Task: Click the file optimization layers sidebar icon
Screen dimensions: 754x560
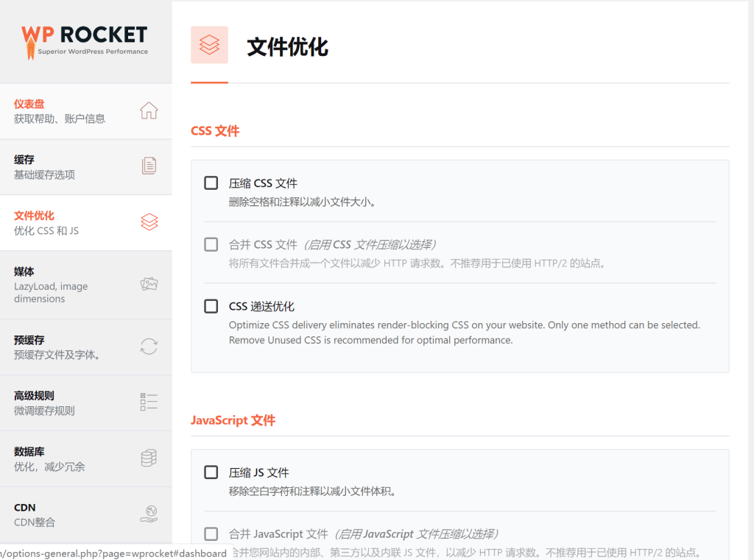Action: (149, 222)
